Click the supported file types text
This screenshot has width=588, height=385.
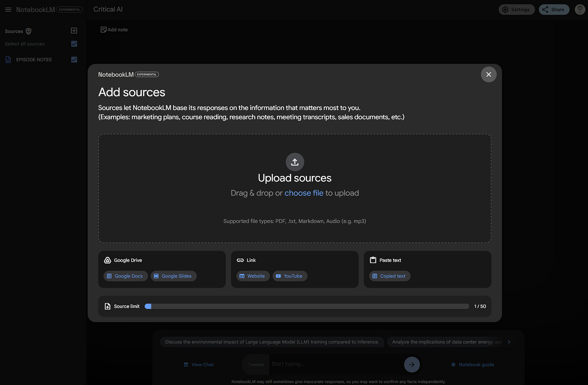295,221
